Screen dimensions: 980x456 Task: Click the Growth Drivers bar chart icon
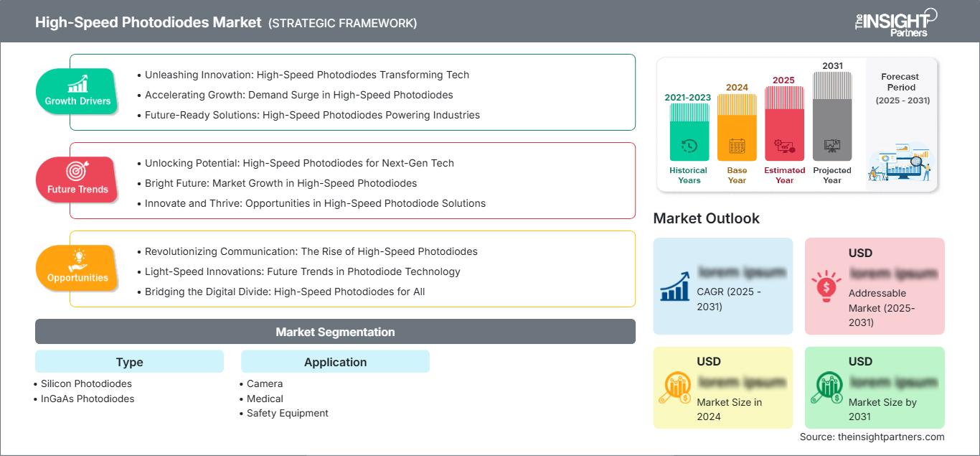pyautogui.click(x=77, y=83)
